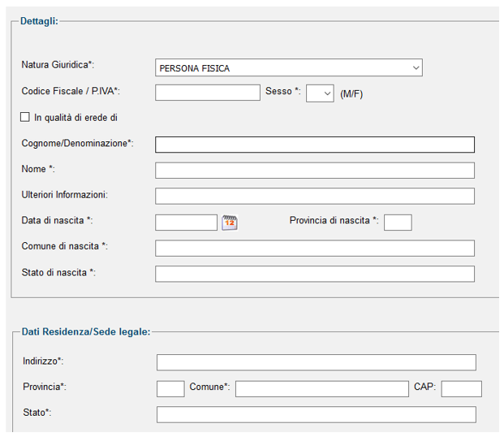
Task: Click the Dati Residenza/Sede legale heading
Action: click(86, 331)
